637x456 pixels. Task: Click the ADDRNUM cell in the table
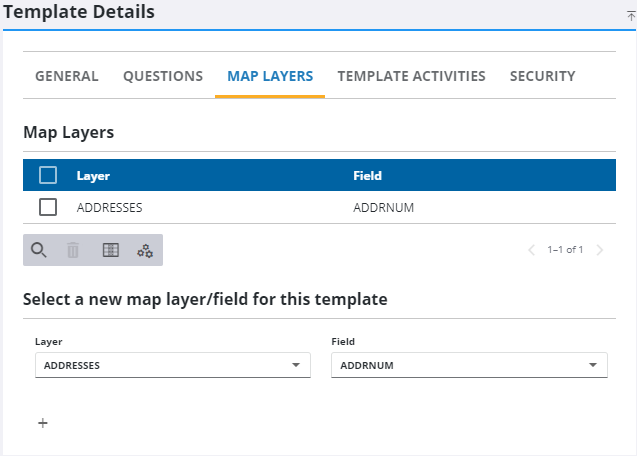point(384,208)
